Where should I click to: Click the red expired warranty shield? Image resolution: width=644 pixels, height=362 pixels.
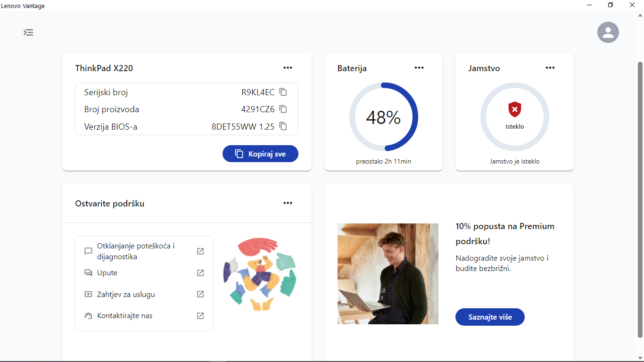pyautogui.click(x=514, y=110)
